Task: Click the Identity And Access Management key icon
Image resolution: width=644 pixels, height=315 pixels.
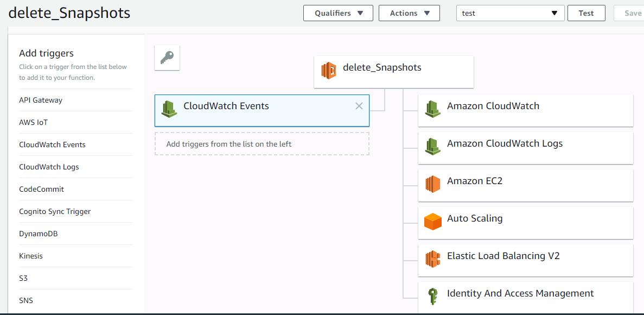Action: [x=432, y=297]
